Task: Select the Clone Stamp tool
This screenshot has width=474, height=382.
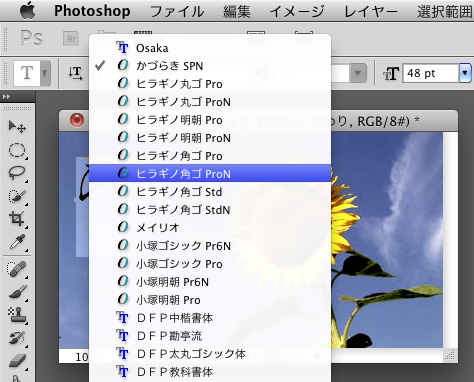Action: (x=17, y=315)
